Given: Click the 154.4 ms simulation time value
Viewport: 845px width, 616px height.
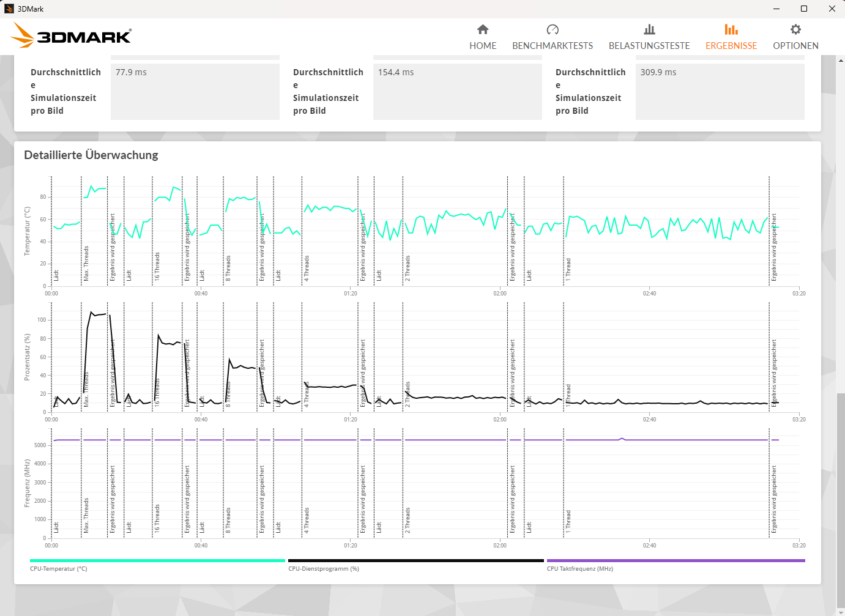Looking at the screenshot, I should coord(396,72).
